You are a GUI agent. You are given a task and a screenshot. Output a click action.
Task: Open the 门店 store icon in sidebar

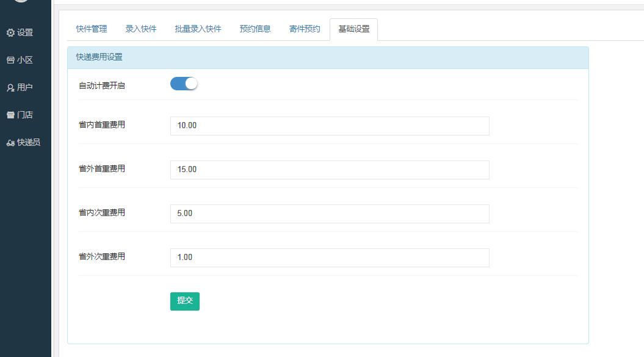10,115
